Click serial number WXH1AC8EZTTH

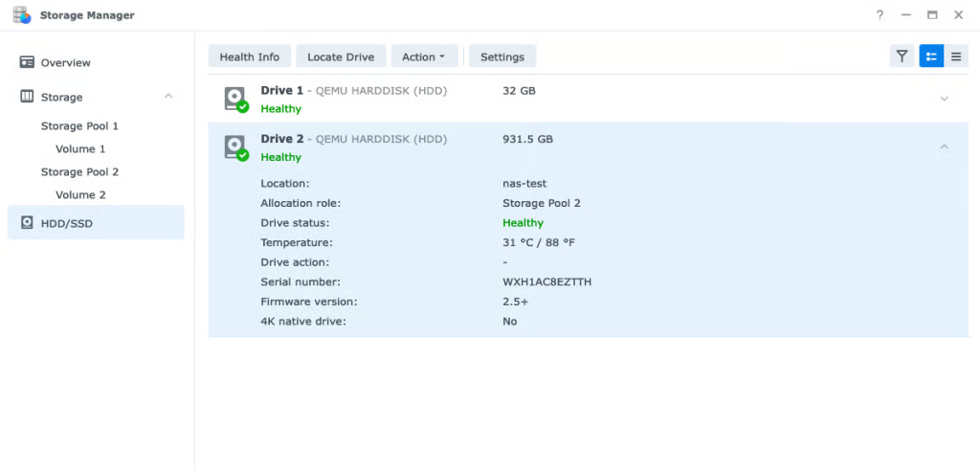pos(546,282)
